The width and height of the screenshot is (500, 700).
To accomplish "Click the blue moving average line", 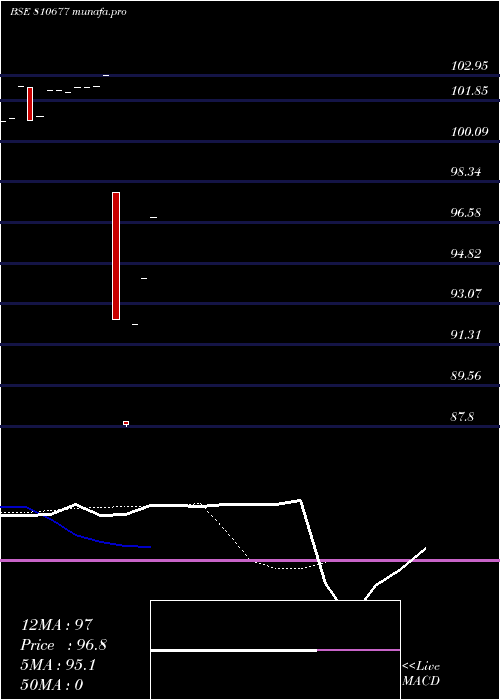I will click(75, 529).
